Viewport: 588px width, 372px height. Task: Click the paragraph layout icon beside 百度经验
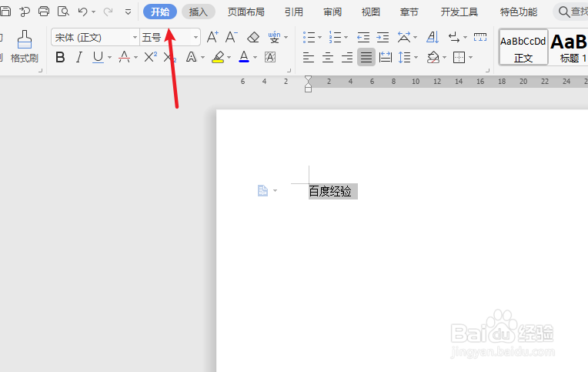pyautogui.click(x=262, y=191)
